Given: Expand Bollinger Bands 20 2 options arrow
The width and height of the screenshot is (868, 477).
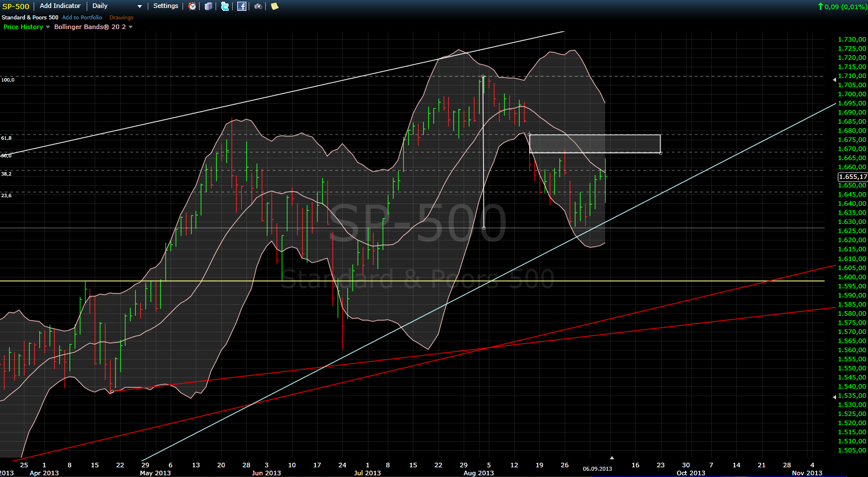Looking at the screenshot, I should point(131,27).
